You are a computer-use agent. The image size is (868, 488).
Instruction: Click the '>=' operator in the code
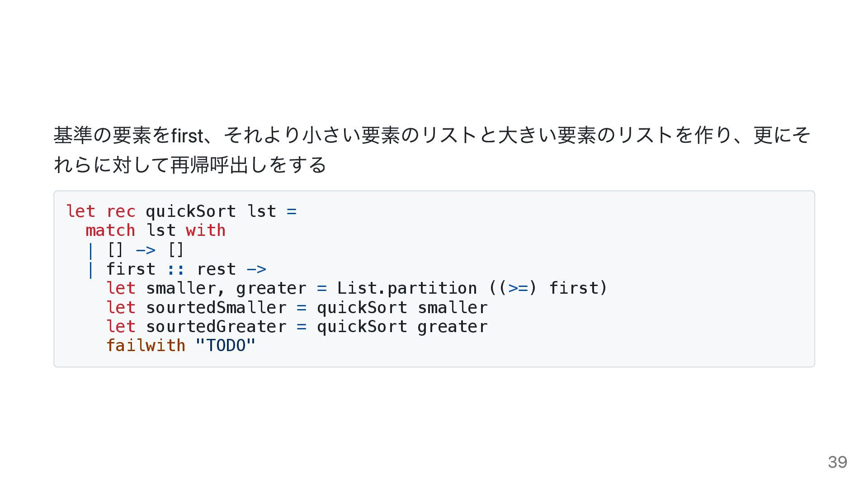[518, 288]
